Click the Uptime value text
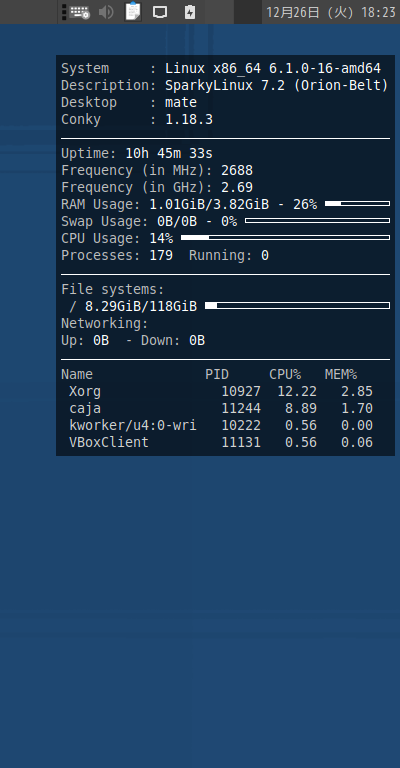The image size is (400, 768). 169,154
